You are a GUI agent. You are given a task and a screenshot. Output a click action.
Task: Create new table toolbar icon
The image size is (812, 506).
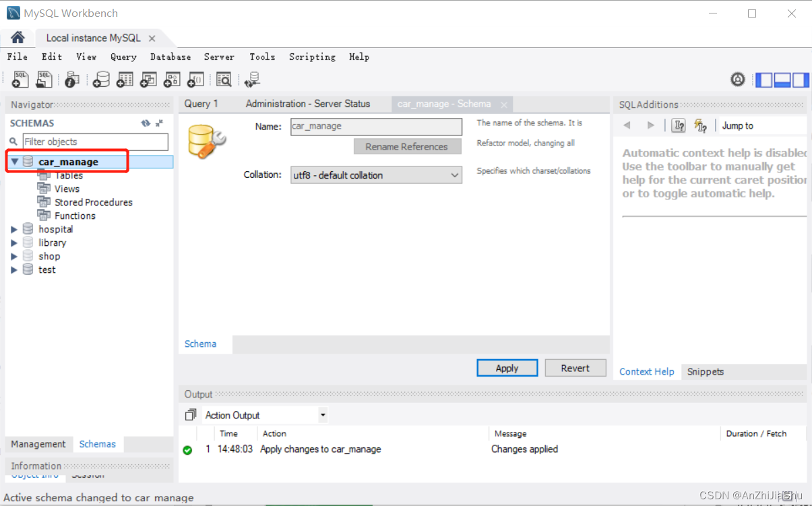pyautogui.click(x=125, y=80)
